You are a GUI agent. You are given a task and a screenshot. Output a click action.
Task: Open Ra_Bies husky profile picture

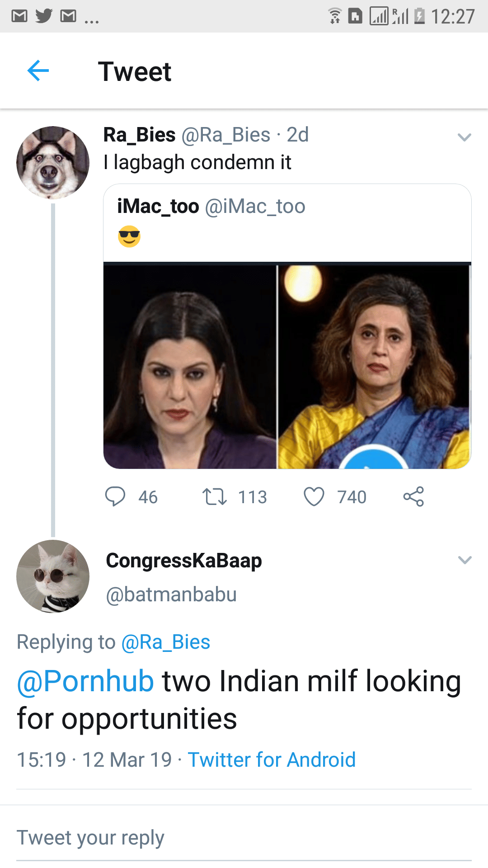click(x=53, y=163)
